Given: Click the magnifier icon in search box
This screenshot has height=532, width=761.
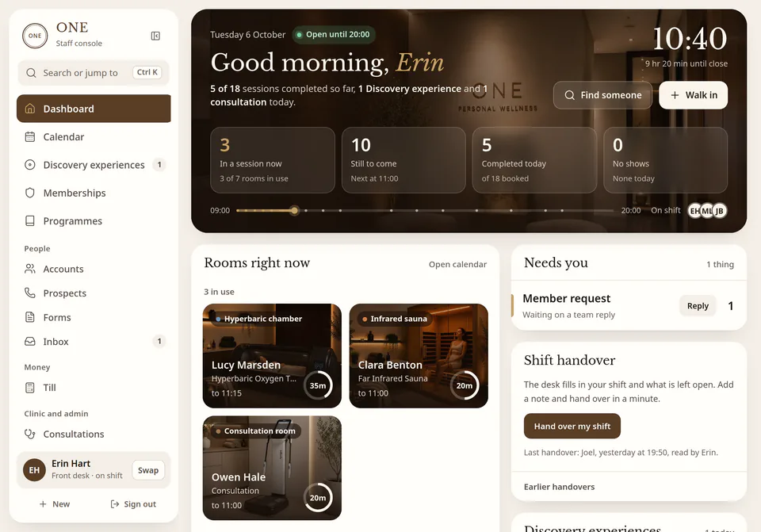Looking at the screenshot, I should click(x=31, y=73).
